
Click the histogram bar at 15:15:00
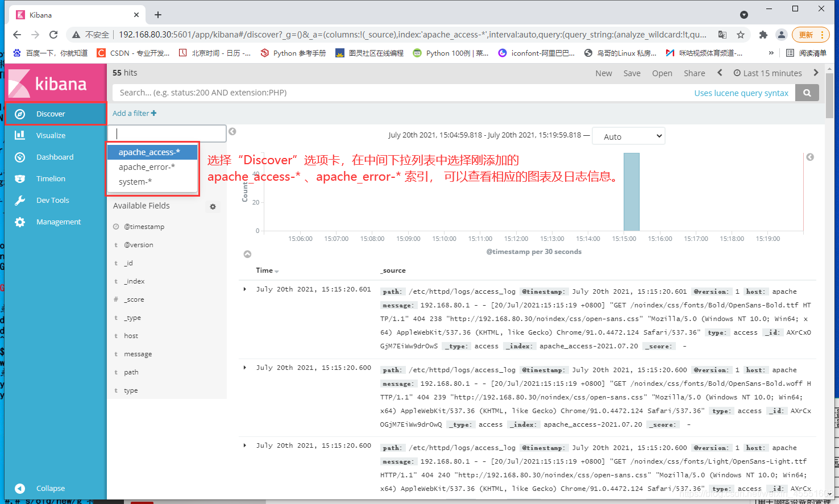(x=632, y=191)
